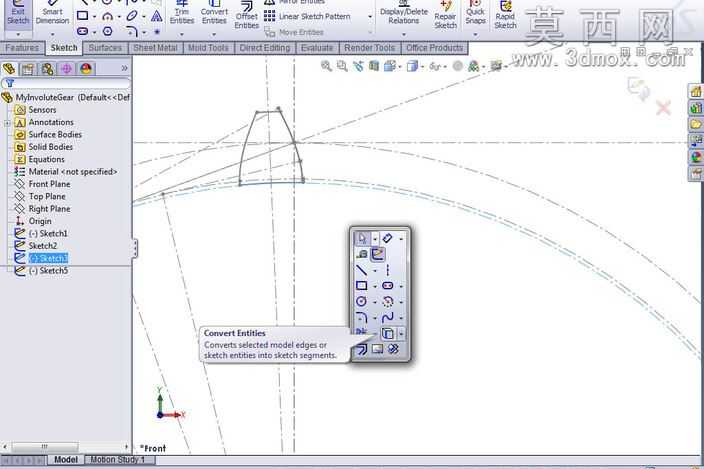Open the dropdown under Exit Sketch
This screenshot has width=704, height=469.
(18, 35)
